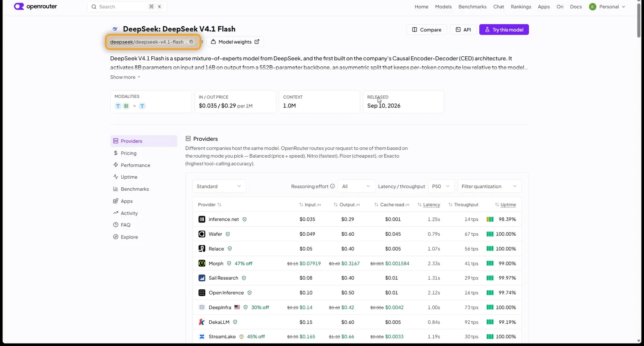The image size is (644, 346).
Task: Click the image modality icon under Modalities
Action: 126,106
